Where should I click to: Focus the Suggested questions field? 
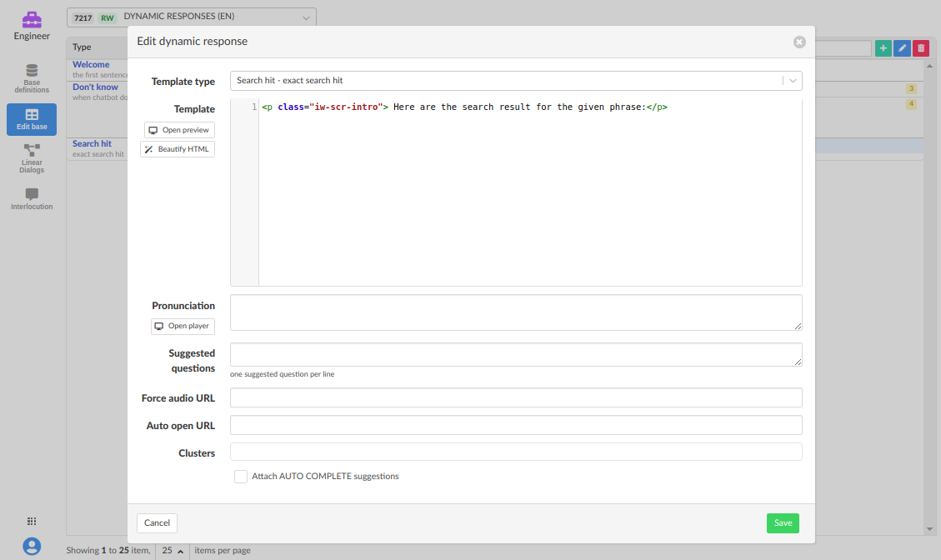[x=516, y=355]
